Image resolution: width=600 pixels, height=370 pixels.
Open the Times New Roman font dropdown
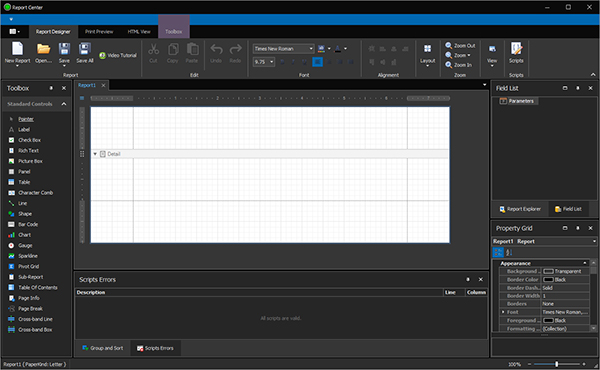[x=311, y=49]
